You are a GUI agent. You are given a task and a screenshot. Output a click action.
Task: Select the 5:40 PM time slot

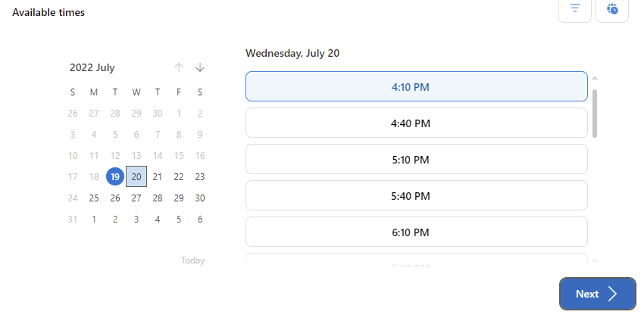point(416,195)
